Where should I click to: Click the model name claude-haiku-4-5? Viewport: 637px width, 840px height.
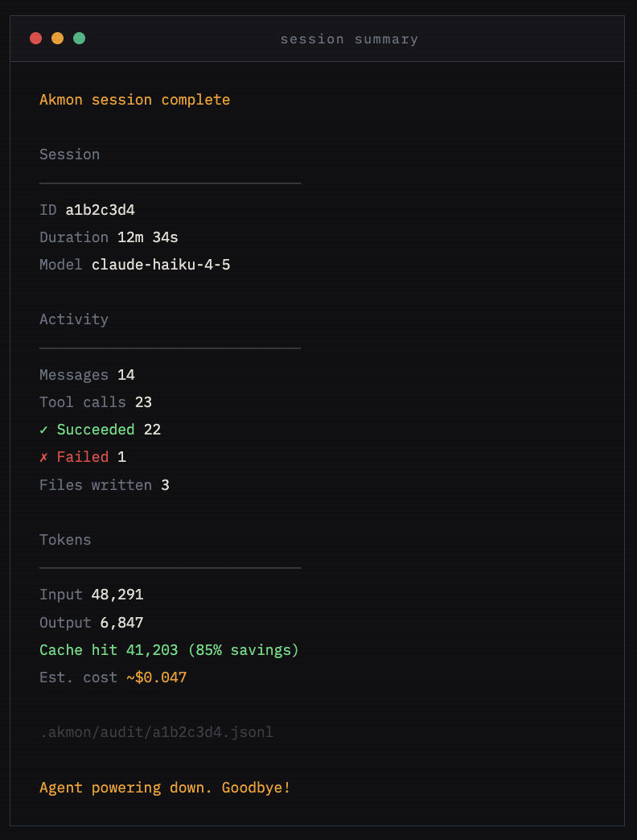pyautogui.click(x=161, y=265)
